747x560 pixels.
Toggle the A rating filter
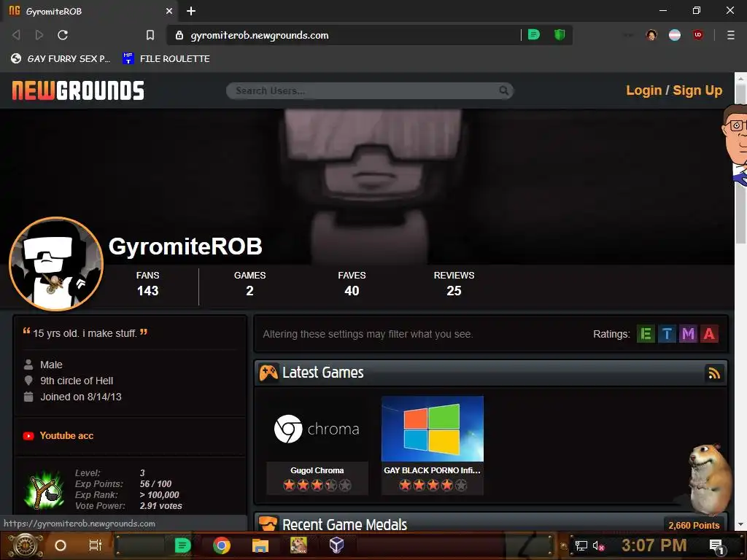[x=709, y=334]
